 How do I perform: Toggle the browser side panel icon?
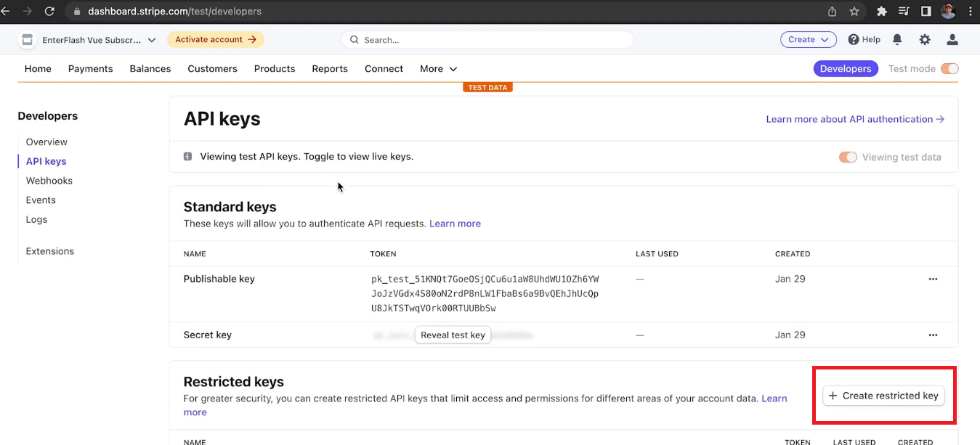tap(926, 12)
